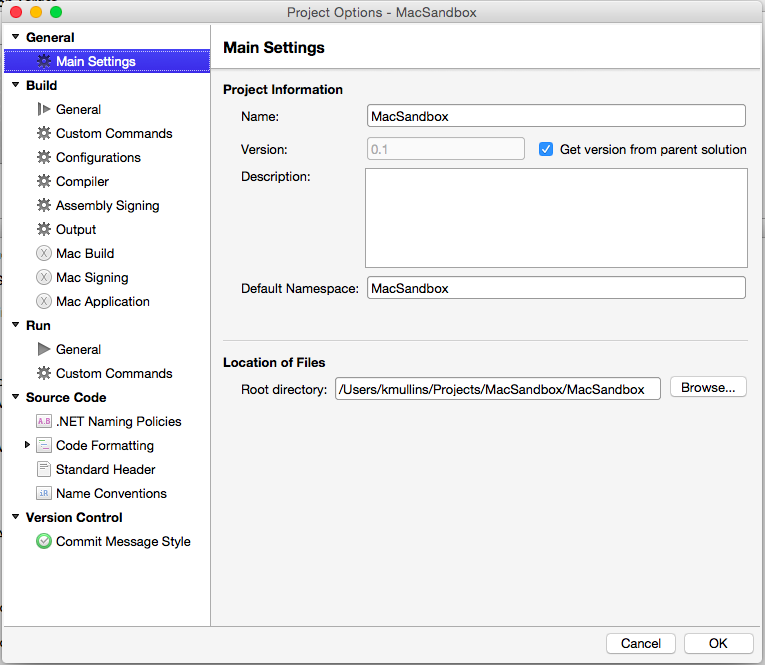Viewport: 765px width, 665px height.
Task: Open the Configurations page
Action: pos(98,157)
